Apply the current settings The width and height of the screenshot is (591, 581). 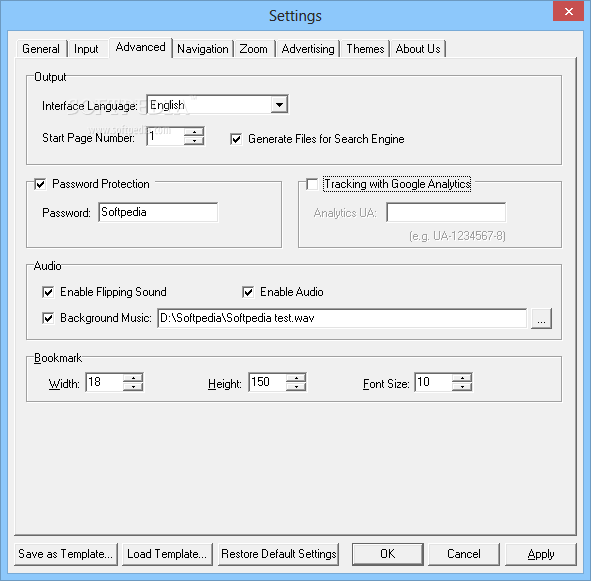541,554
